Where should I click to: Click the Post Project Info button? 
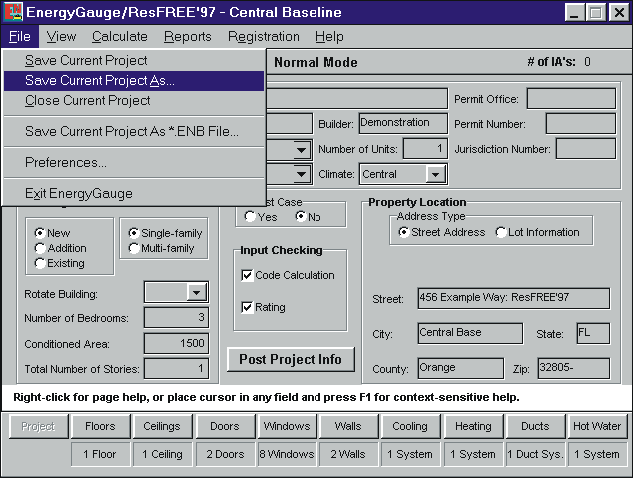pyautogui.click(x=291, y=359)
